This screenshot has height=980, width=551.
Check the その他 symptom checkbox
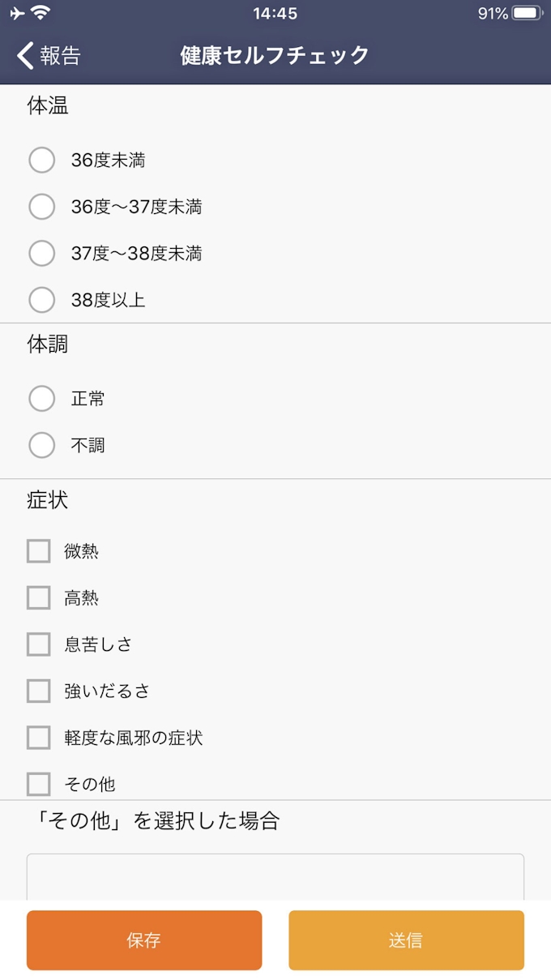coord(39,784)
